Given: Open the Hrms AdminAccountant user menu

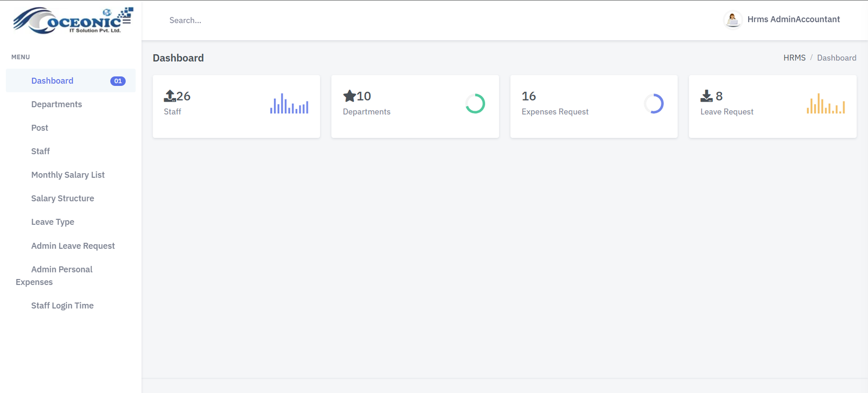Looking at the screenshot, I should [793, 20].
